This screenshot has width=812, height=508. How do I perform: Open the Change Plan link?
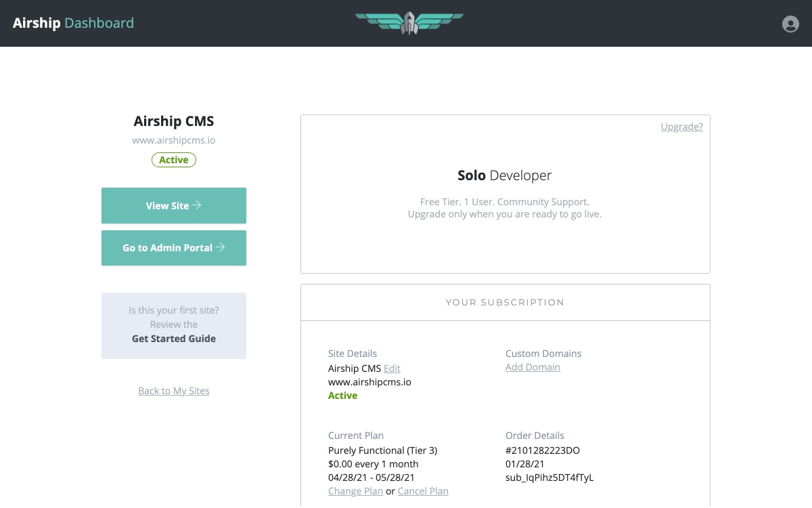(355, 491)
